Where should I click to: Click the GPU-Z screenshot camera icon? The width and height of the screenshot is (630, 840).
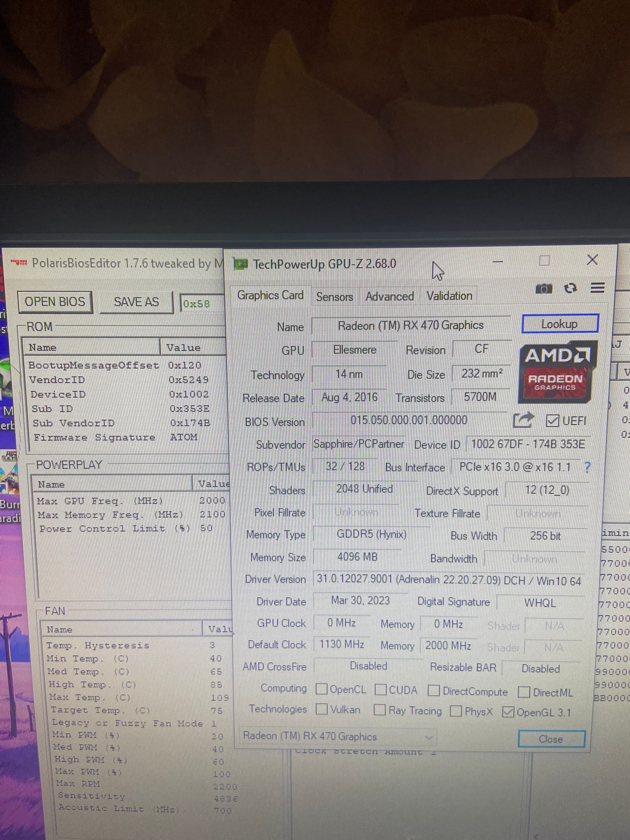click(543, 289)
